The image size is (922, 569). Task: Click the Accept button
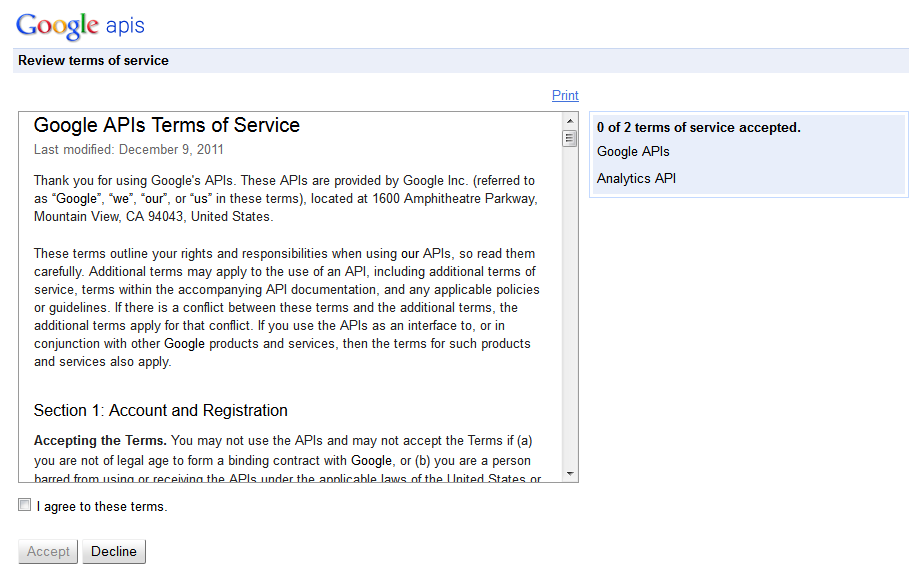coord(48,551)
